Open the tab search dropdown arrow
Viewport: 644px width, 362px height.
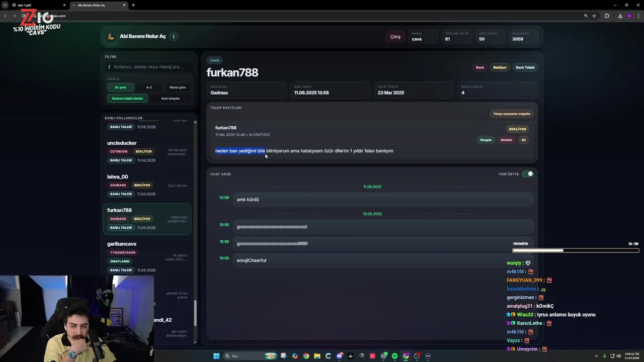pyautogui.click(x=5, y=5)
